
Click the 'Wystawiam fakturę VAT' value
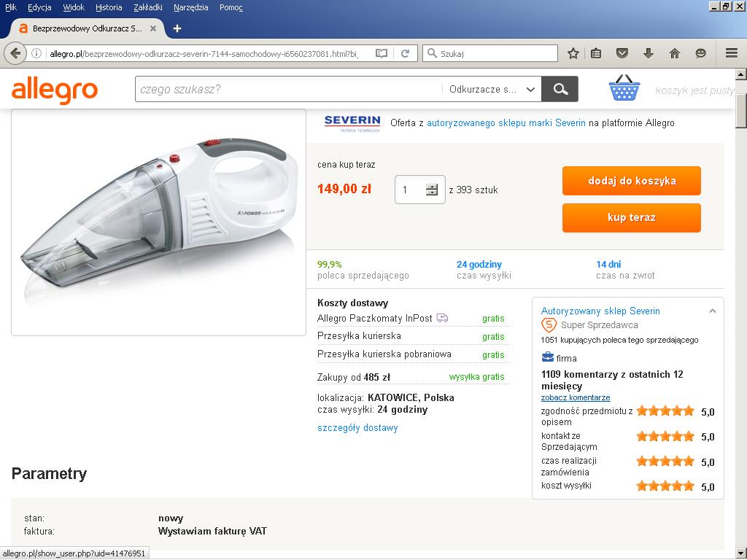212,531
